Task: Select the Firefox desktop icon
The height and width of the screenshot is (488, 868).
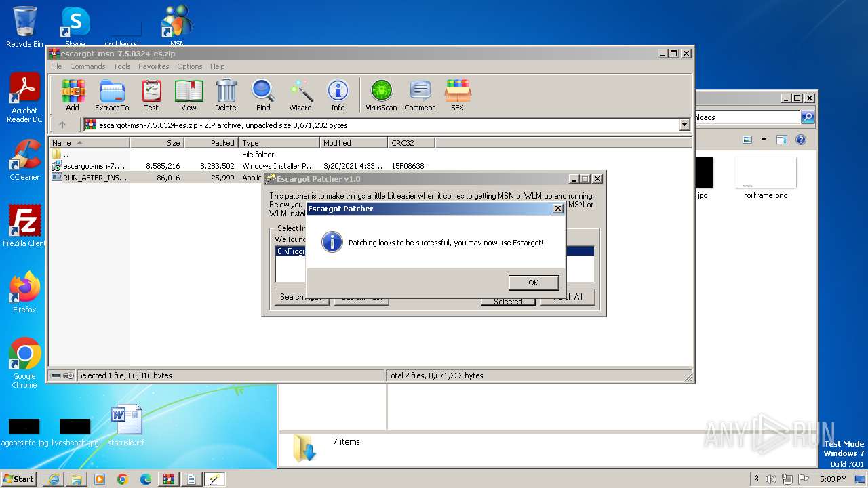Action: tap(24, 293)
